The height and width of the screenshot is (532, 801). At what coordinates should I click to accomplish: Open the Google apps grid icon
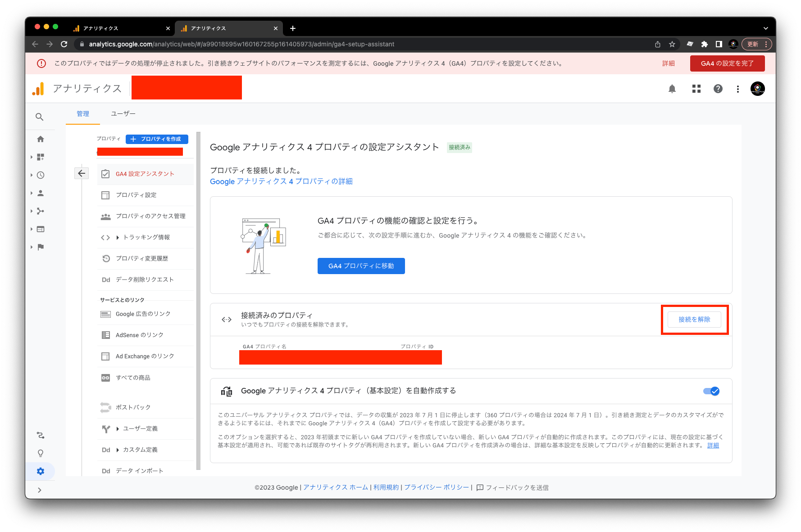(x=696, y=89)
